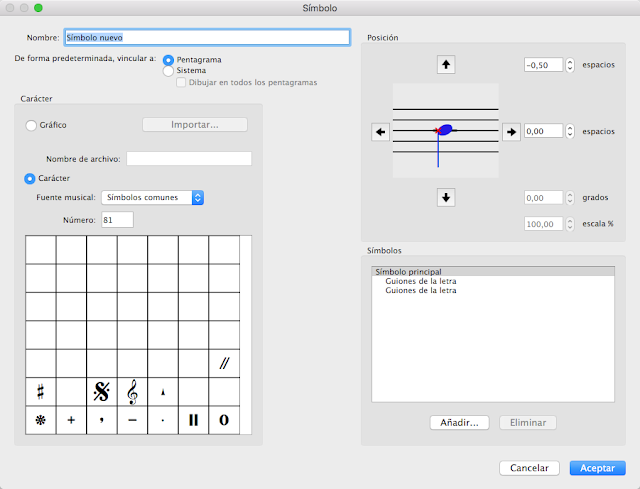
Task: Click the horizontal espacios stepper
Action: [570, 131]
